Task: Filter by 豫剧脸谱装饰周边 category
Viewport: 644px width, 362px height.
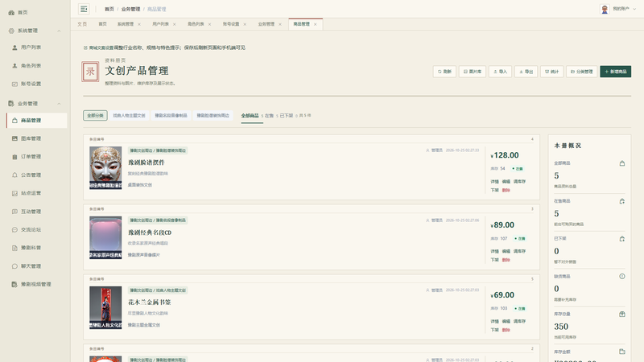Action: tap(213, 115)
